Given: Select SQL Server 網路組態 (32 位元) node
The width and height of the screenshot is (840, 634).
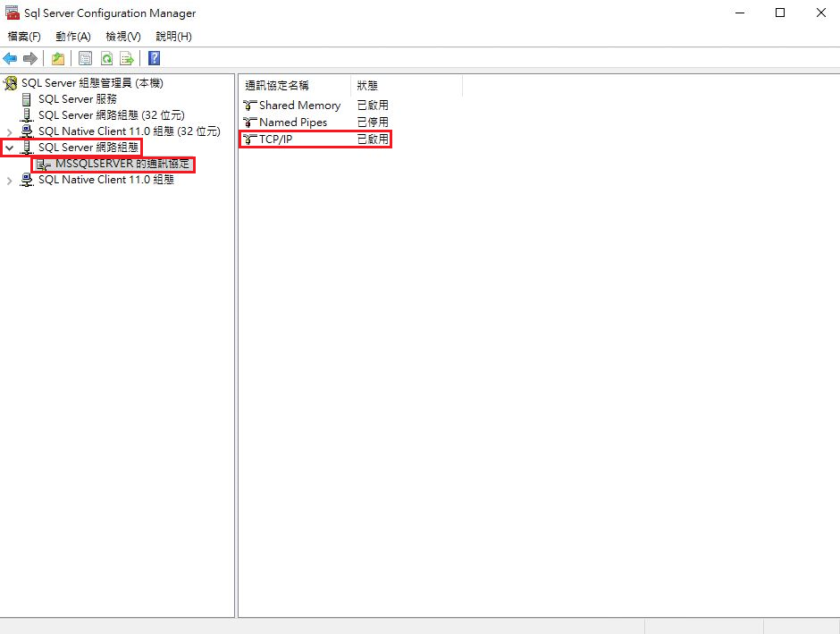Looking at the screenshot, I should (x=112, y=115).
